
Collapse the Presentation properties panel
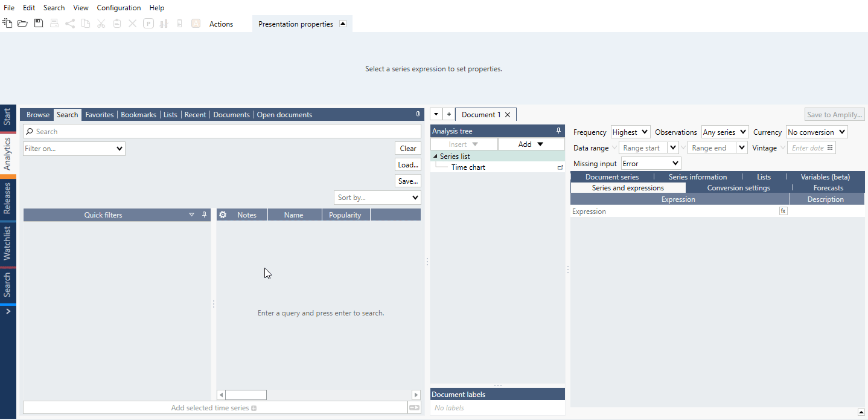pyautogui.click(x=343, y=24)
